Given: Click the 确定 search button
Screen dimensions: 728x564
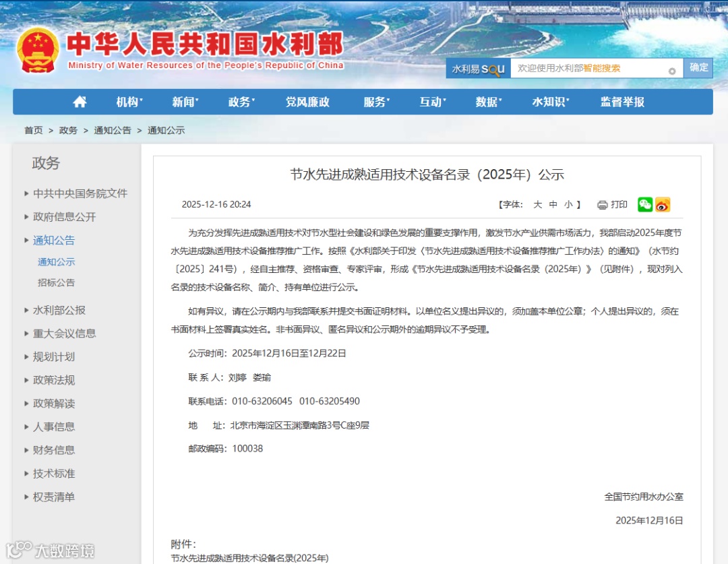Looking at the screenshot, I should (698, 68).
